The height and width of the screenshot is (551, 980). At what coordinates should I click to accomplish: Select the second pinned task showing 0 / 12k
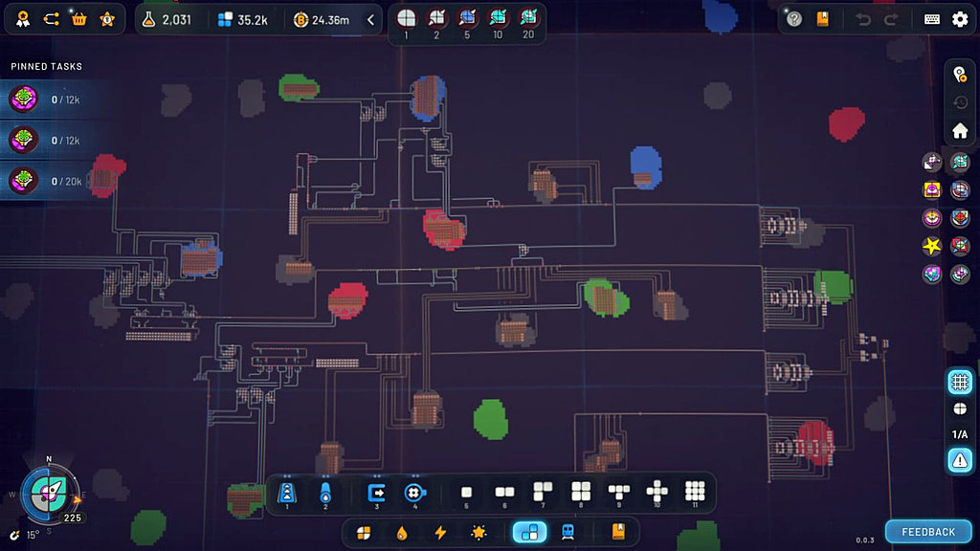(47, 140)
